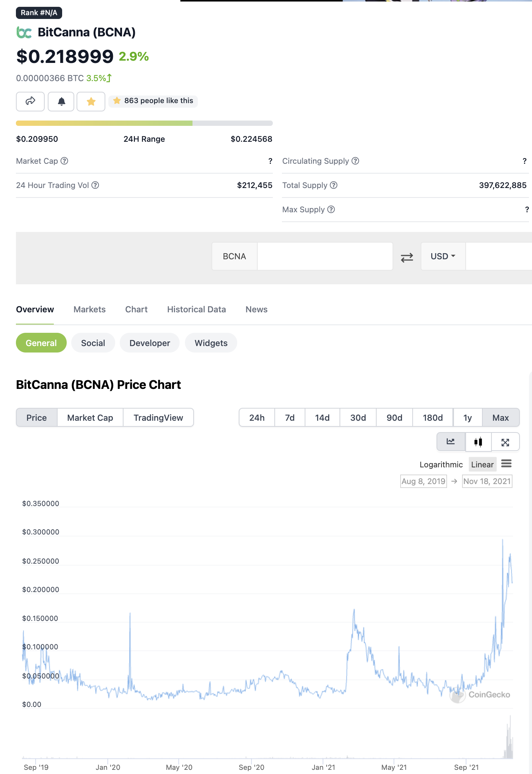Set chart range to 7d
532x774 pixels.
click(x=290, y=418)
